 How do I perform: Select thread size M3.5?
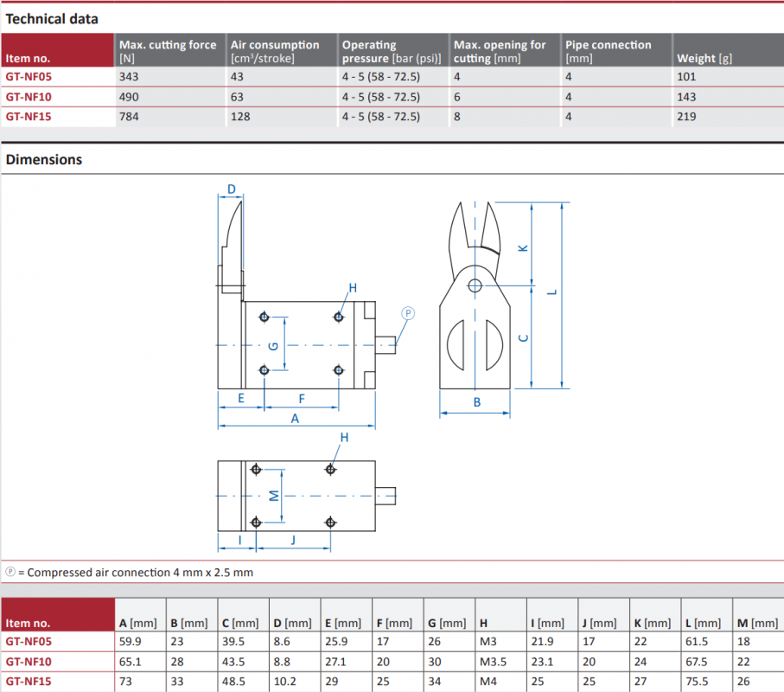493,662
